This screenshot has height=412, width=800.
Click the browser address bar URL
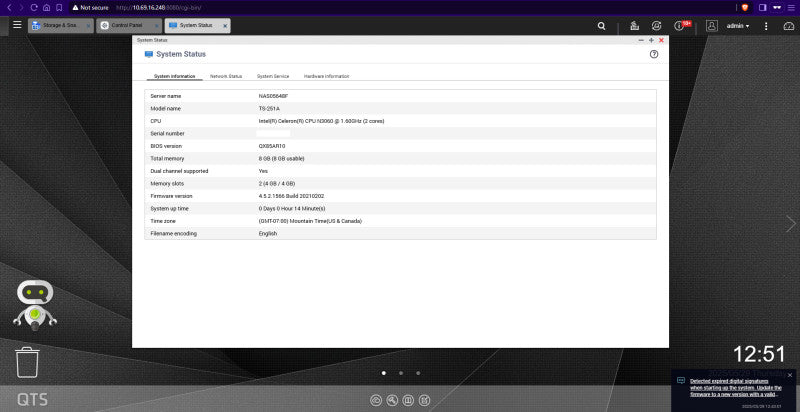tap(160, 8)
